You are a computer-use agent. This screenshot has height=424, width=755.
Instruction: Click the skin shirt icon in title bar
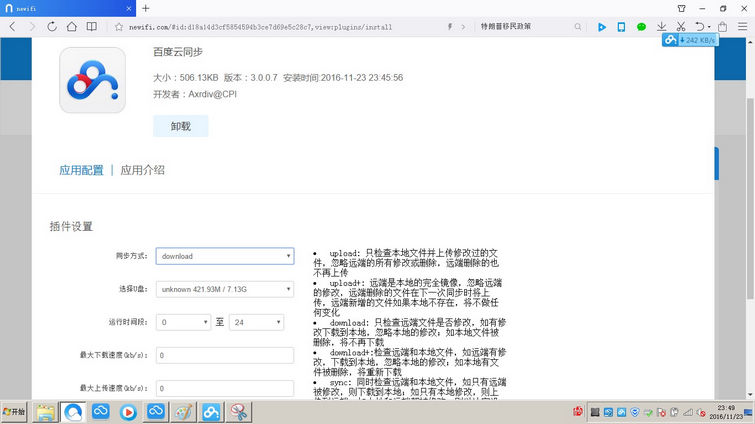tap(681, 8)
